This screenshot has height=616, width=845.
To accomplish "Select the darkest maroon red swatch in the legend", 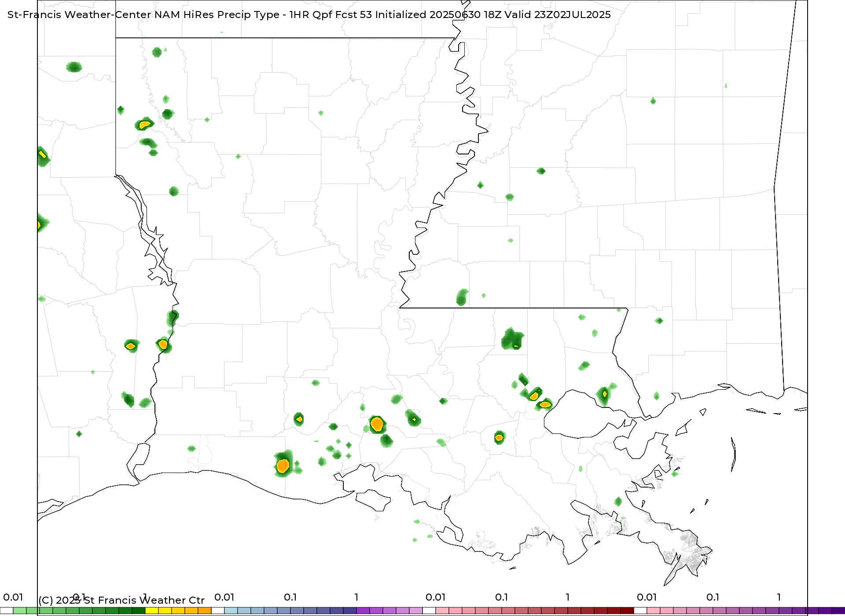I will pyautogui.click(x=627, y=611).
